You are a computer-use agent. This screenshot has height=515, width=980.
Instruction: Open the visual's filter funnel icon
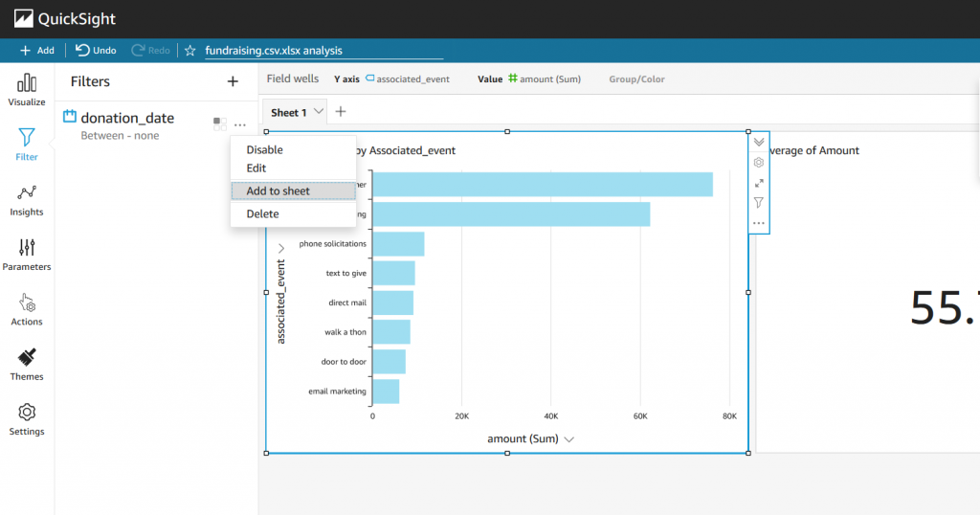click(x=759, y=203)
